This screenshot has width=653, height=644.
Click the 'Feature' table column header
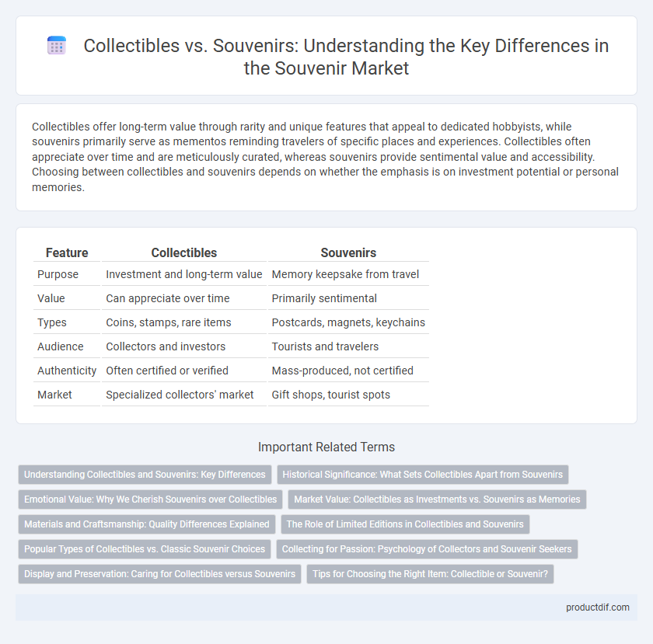click(67, 252)
